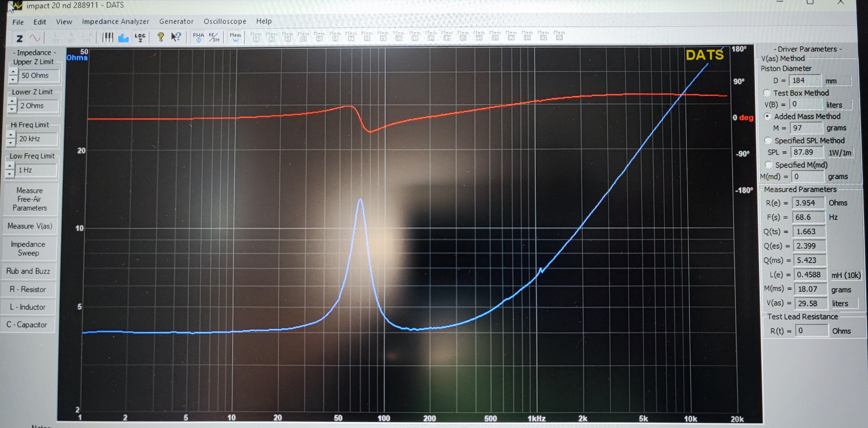Select the Z impedance mode icon

tap(20, 39)
